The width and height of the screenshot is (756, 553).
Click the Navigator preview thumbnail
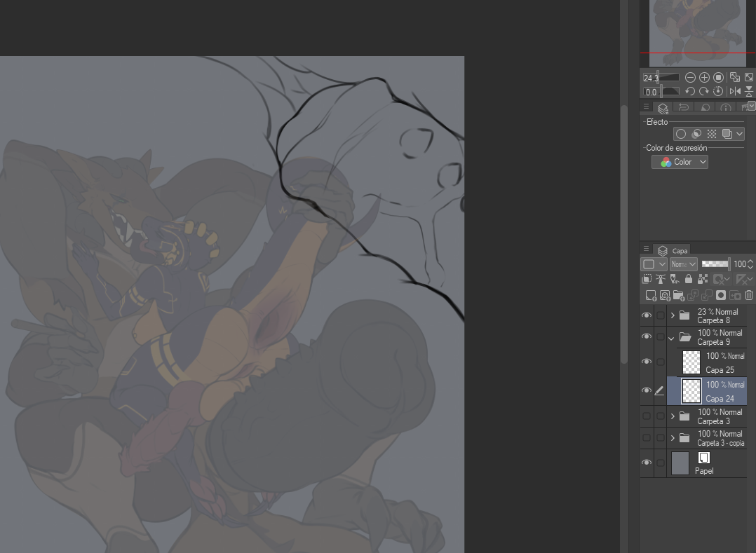pos(698,33)
